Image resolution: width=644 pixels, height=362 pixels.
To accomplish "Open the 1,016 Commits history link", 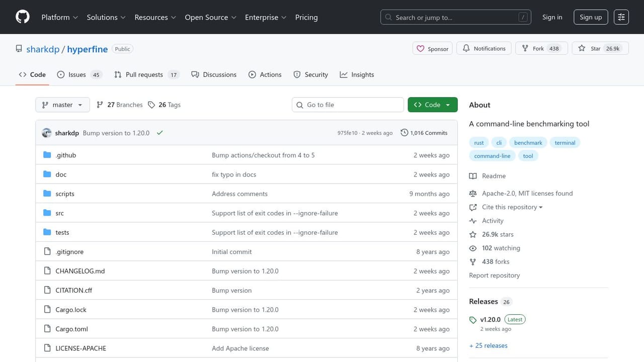I will pyautogui.click(x=424, y=133).
